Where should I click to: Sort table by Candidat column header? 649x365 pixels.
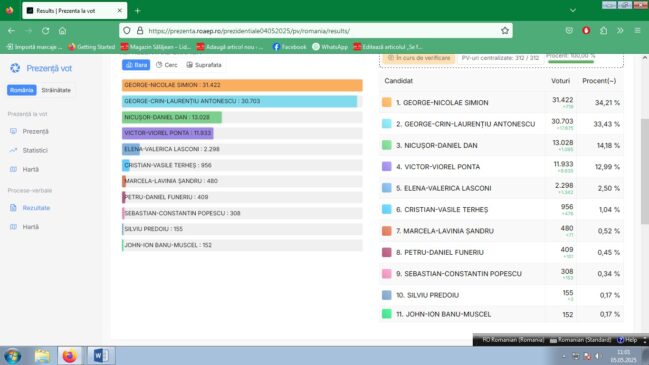coord(399,81)
